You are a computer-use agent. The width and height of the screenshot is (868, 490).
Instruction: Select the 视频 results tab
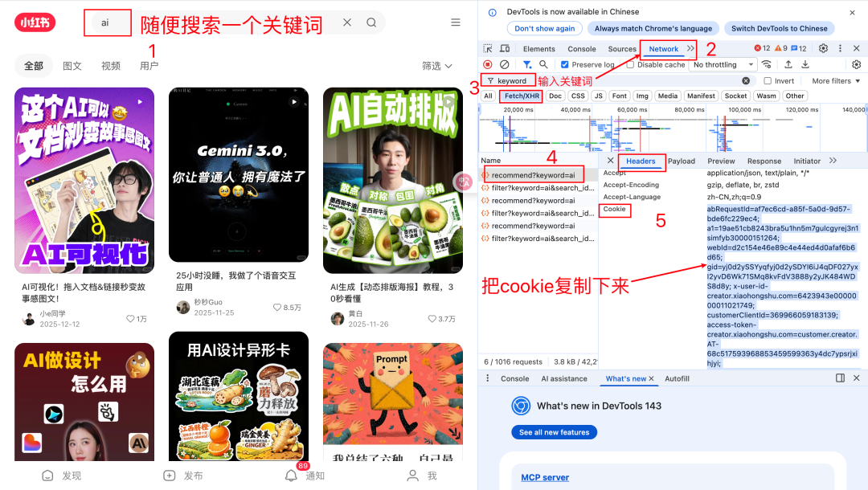pos(111,66)
